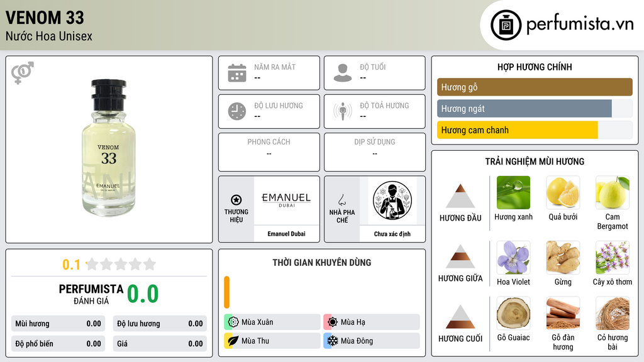Click the Độ phổ biến 0.00 score box
This screenshot has height=362, width=644.
pyautogui.click(x=58, y=344)
